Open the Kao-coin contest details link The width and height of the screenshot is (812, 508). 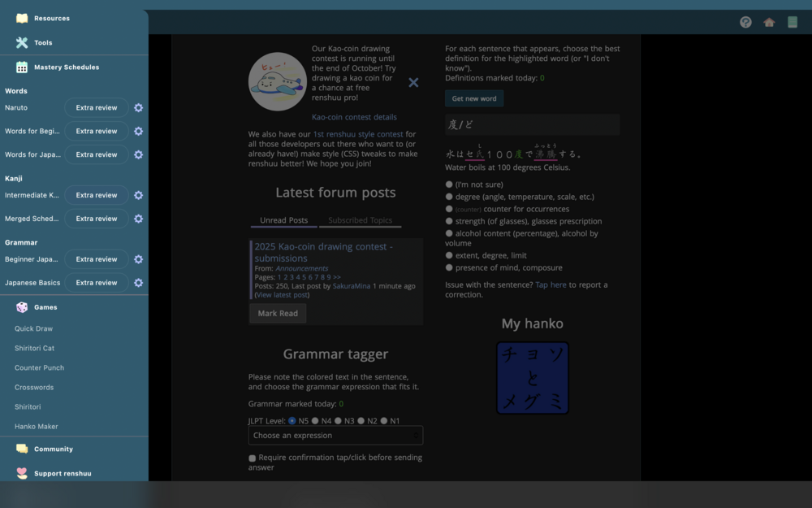point(354,117)
